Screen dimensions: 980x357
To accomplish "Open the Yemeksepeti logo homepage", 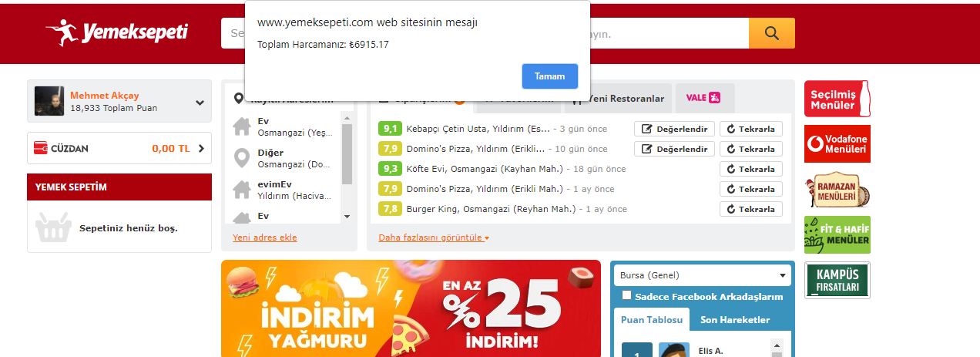I will [x=116, y=32].
